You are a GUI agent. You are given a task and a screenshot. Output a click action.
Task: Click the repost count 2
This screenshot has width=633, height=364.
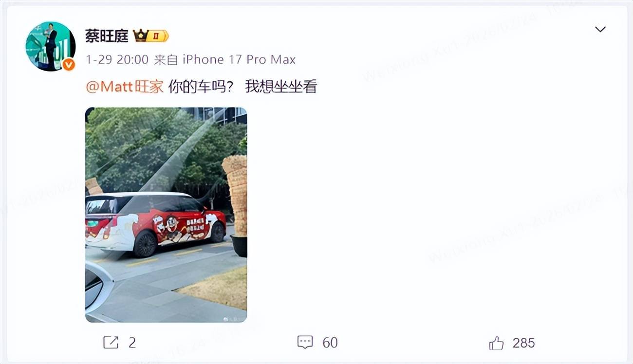click(x=132, y=343)
